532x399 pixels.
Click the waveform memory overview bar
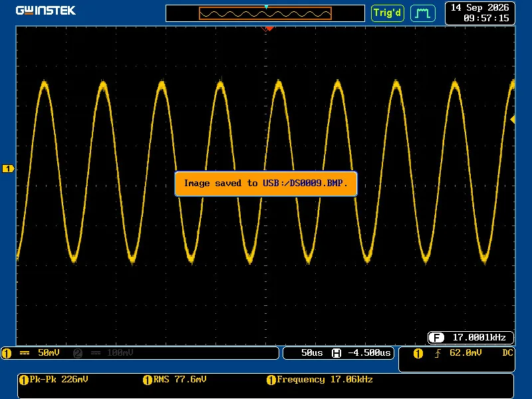pyautogui.click(x=265, y=13)
